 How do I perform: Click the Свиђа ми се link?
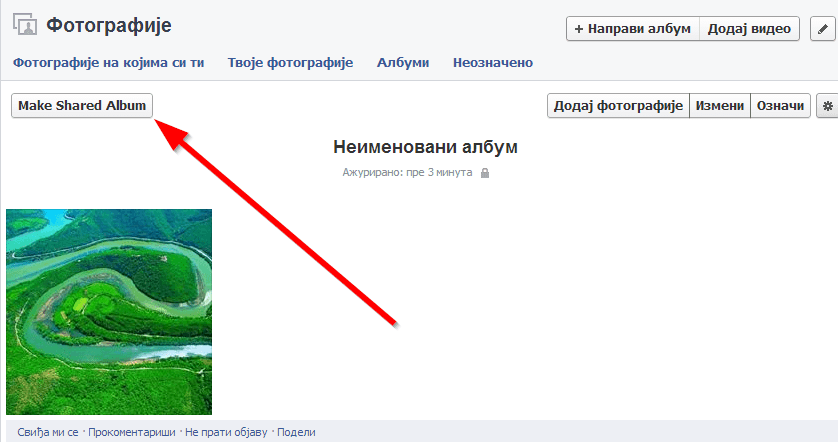click(x=48, y=432)
